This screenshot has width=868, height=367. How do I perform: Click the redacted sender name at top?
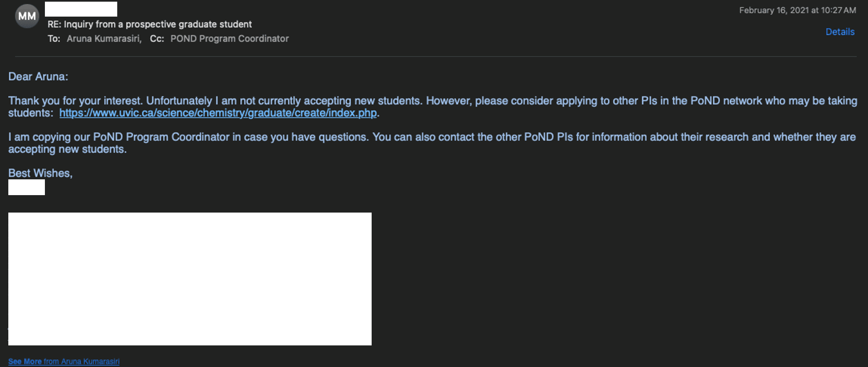coord(81,9)
